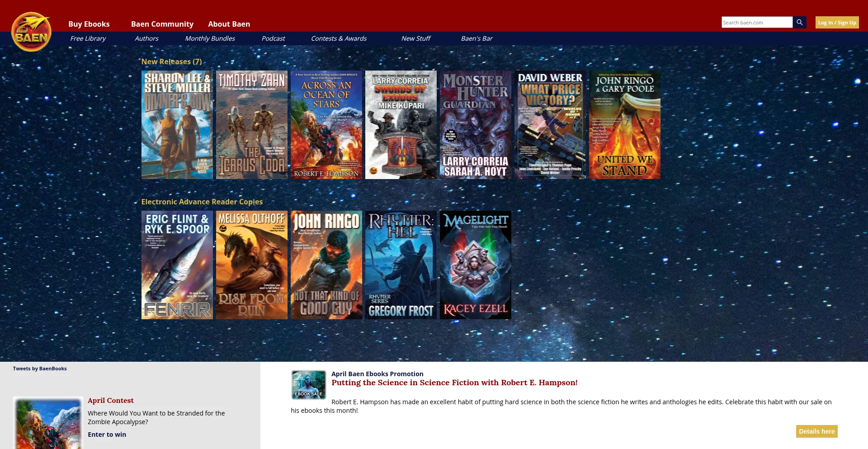The height and width of the screenshot is (449, 868).
Task: Click the Details here button
Action: (x=816, y=431)
